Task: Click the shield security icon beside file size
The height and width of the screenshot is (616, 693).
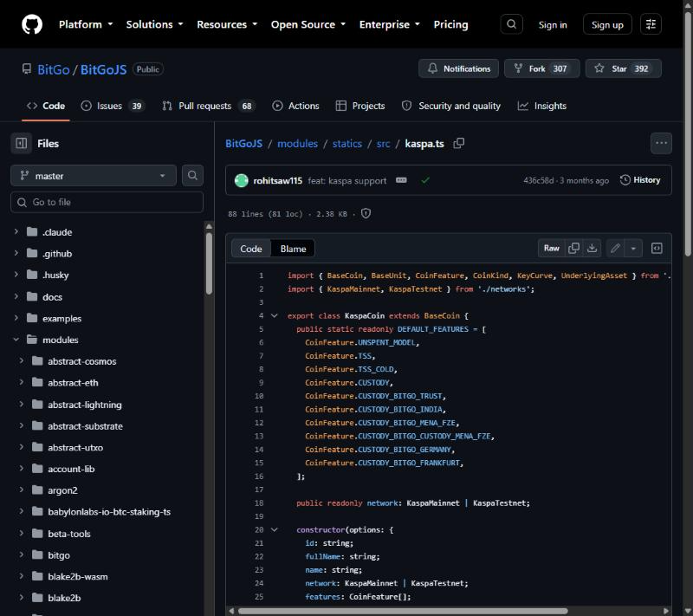Action: point(366,213)
